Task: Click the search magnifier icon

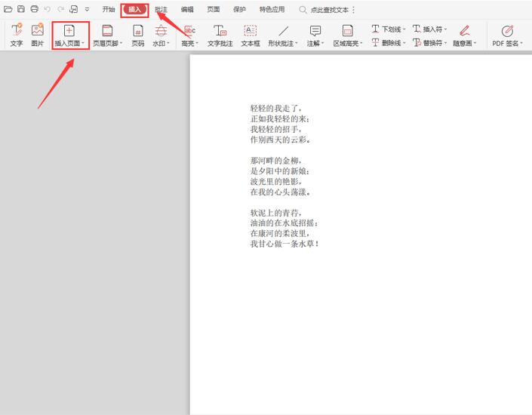Action: 303,10
